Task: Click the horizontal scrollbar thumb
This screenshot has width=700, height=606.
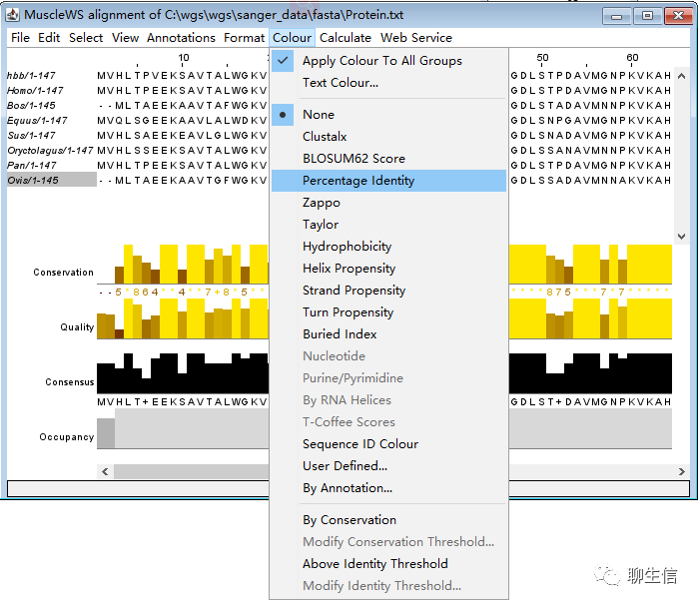Action: pyautogui.click(x=191, y=471)
